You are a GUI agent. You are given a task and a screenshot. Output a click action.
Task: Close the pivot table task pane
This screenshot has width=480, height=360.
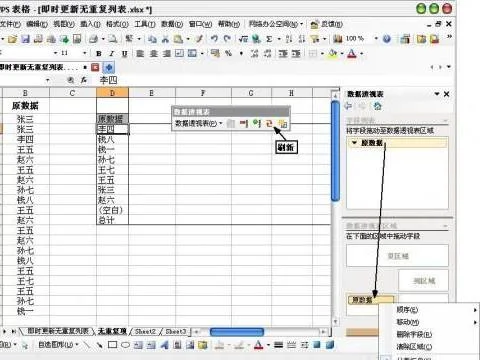(x=447, y=94)
